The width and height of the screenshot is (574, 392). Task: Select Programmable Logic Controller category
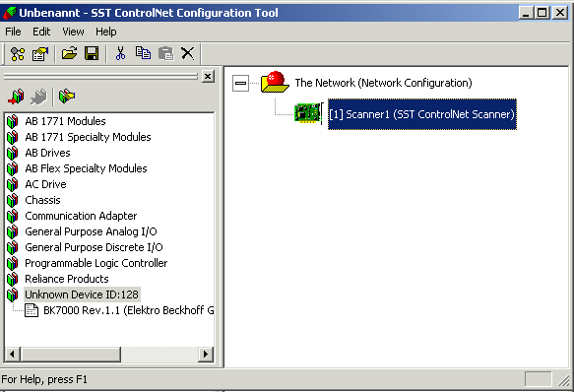96,263
